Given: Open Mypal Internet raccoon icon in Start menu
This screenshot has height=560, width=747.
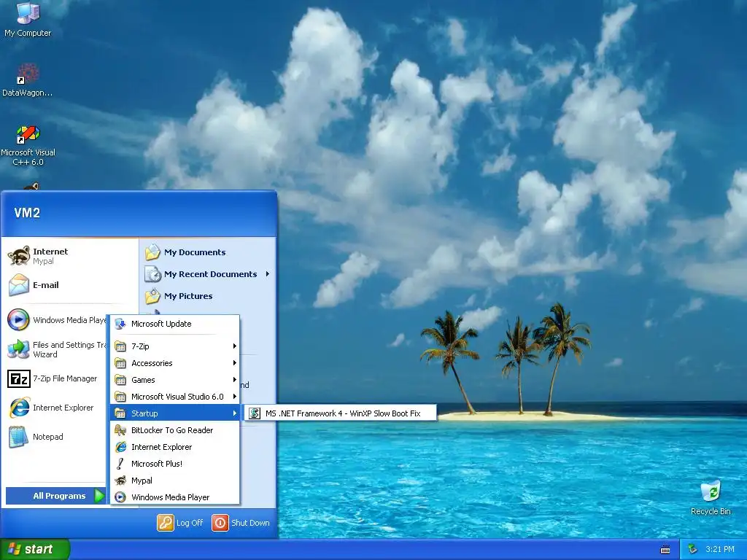Looking at the screenshot, I should pyautogui.click(x=18, y=256).
